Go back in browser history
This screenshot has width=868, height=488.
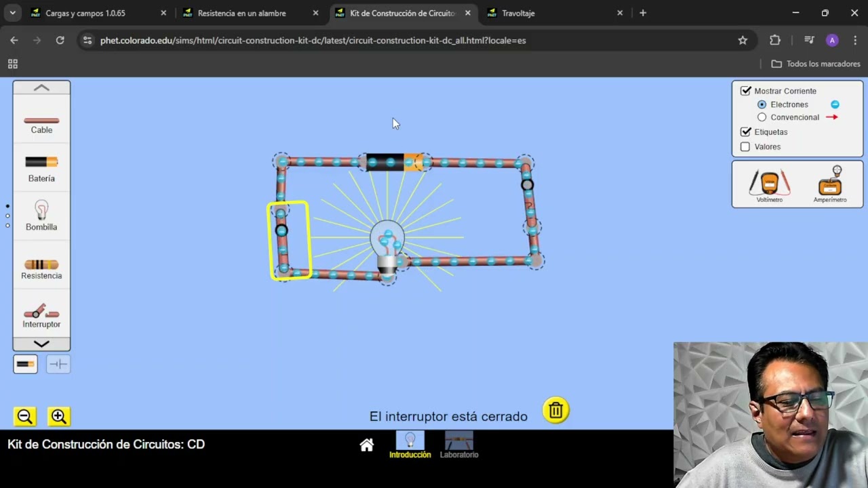[x=14, y=40]
